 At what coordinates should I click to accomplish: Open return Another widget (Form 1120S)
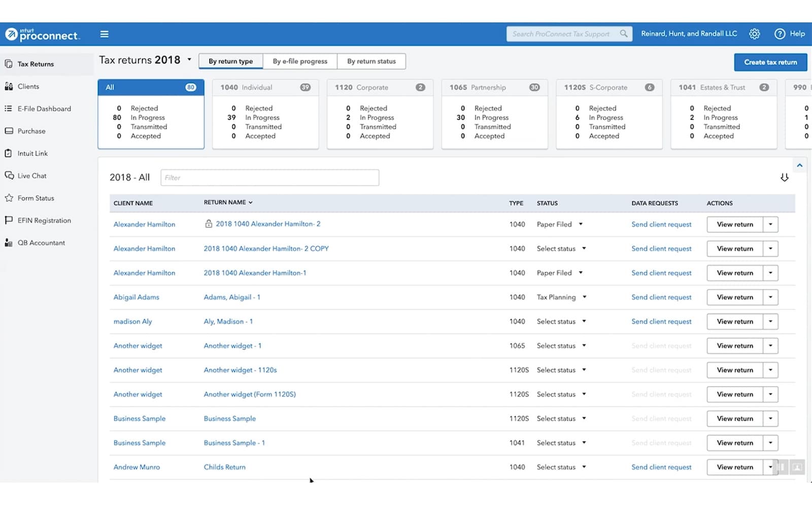click(250, 394)
